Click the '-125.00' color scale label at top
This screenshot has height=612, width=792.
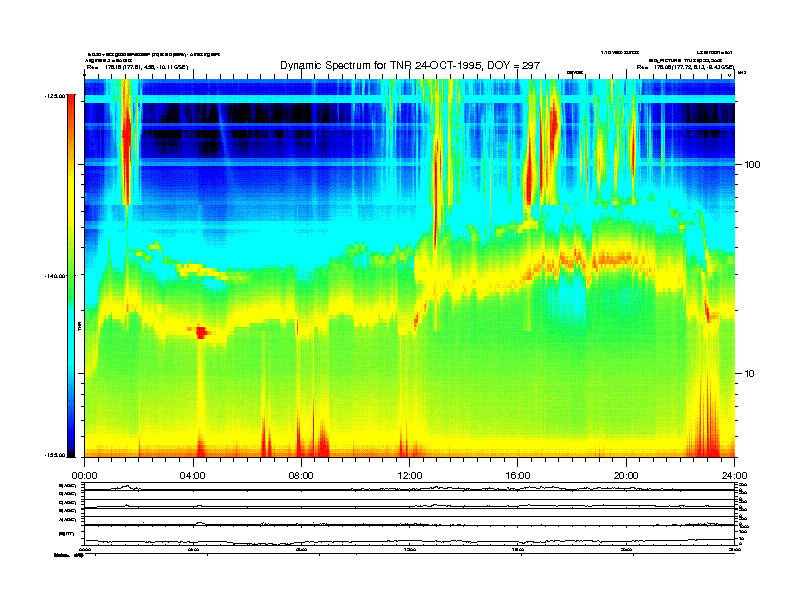[56, 96]
